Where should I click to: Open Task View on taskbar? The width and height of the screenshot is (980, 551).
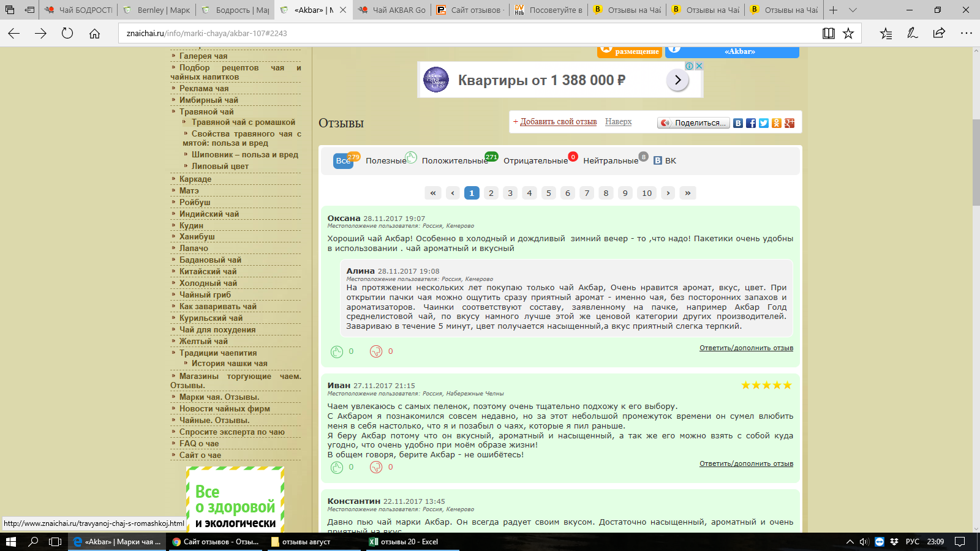click(x=55, y=542)
